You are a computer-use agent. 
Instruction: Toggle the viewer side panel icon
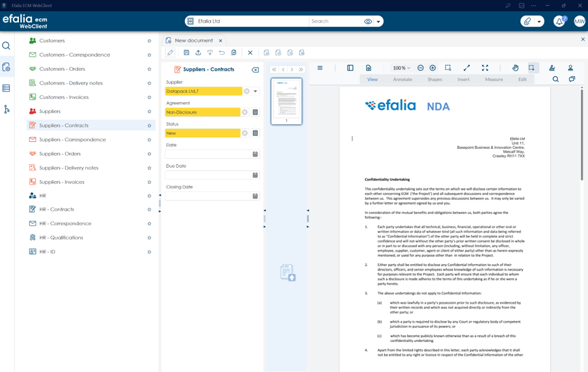(350, 68)
